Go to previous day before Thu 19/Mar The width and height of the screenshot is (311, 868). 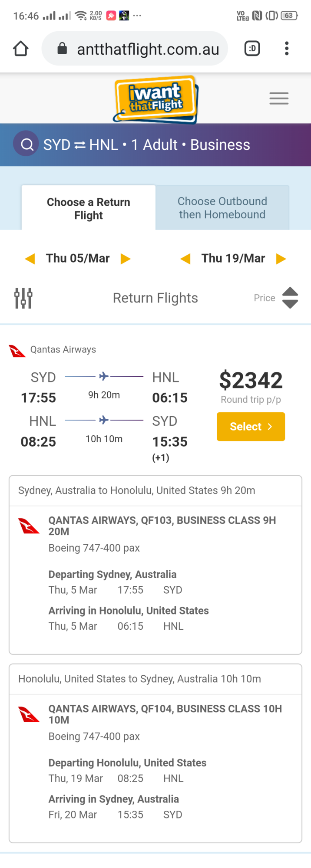[x=185, y=259]
